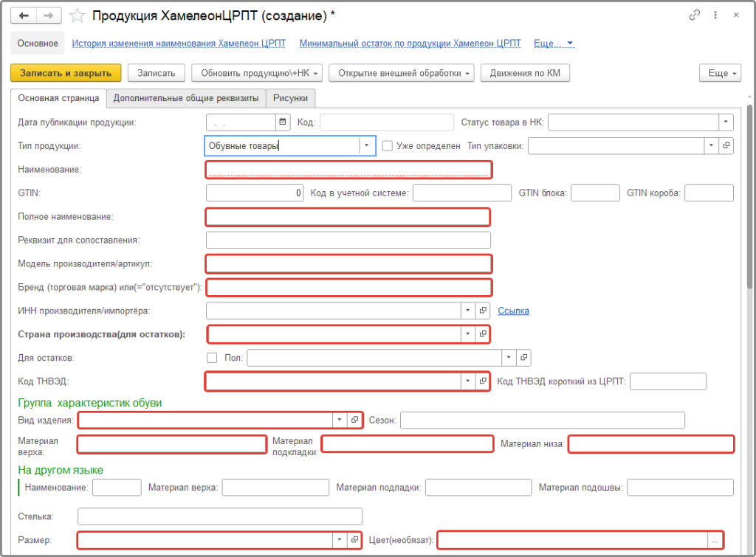Focus Модель производителя/артикул field
Viewport: 756px width, 557px height.
click(x=348, y=263)
